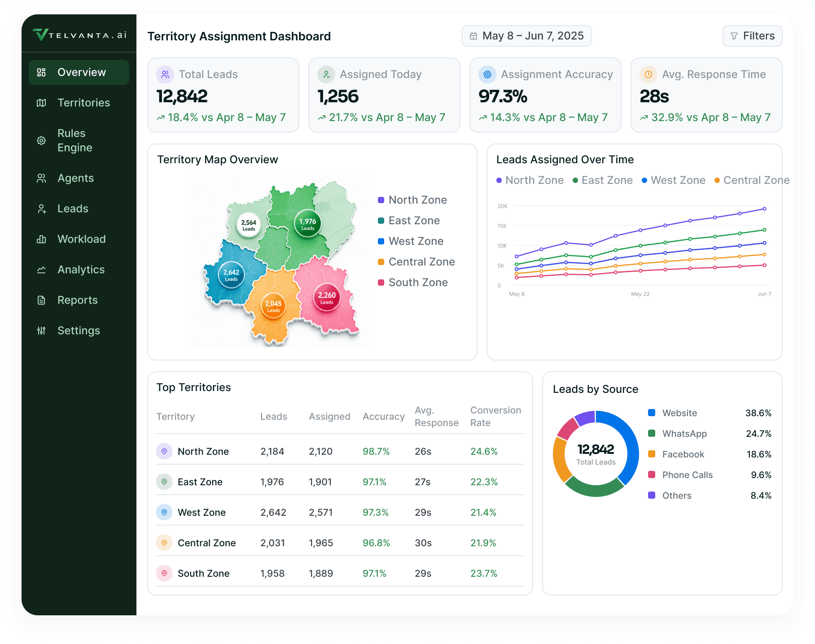
Task: Go to the Overview page
Action: [79, 72]
